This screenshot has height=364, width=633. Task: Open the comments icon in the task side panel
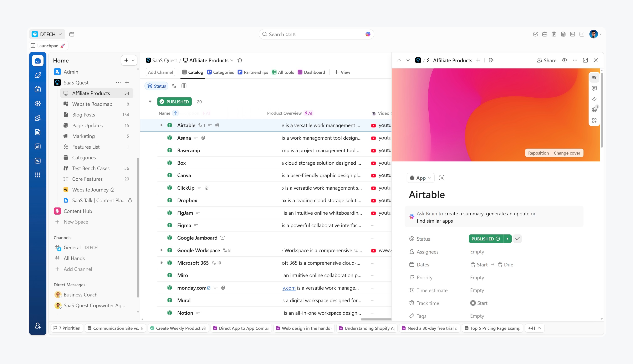pos(594,88)
